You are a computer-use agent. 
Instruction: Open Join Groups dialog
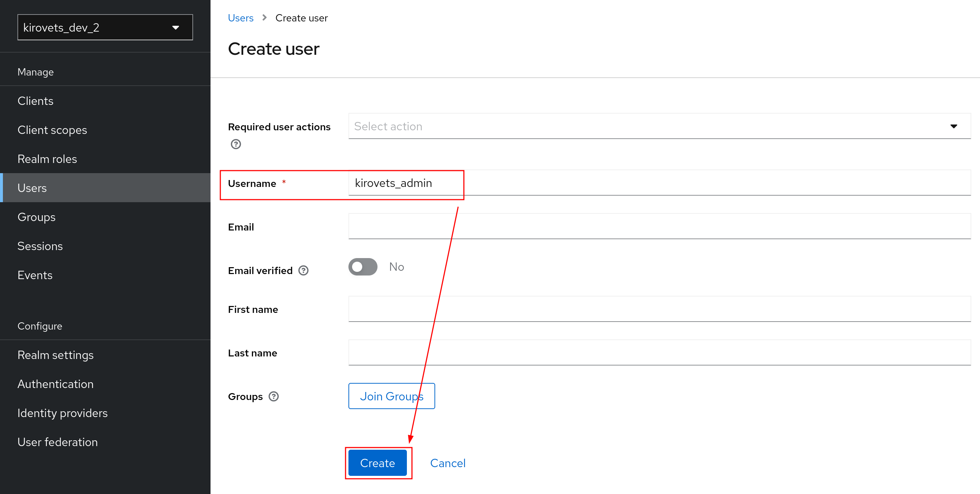[392, 396]
